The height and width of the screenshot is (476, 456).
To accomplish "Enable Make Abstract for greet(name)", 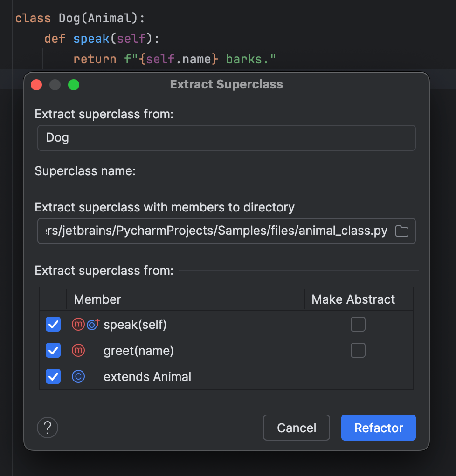I will [358, 350].
